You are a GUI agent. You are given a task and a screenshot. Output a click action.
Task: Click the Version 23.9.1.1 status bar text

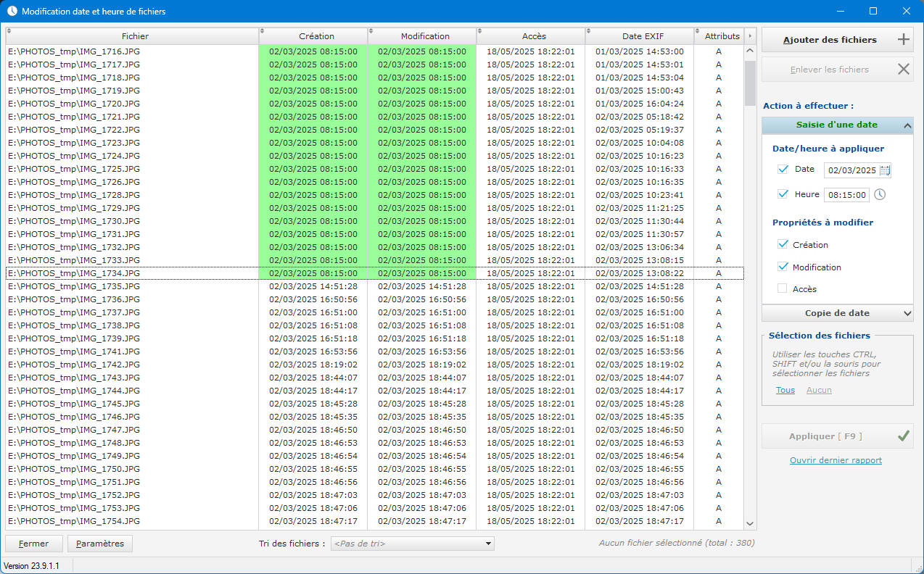click(32, 566)
